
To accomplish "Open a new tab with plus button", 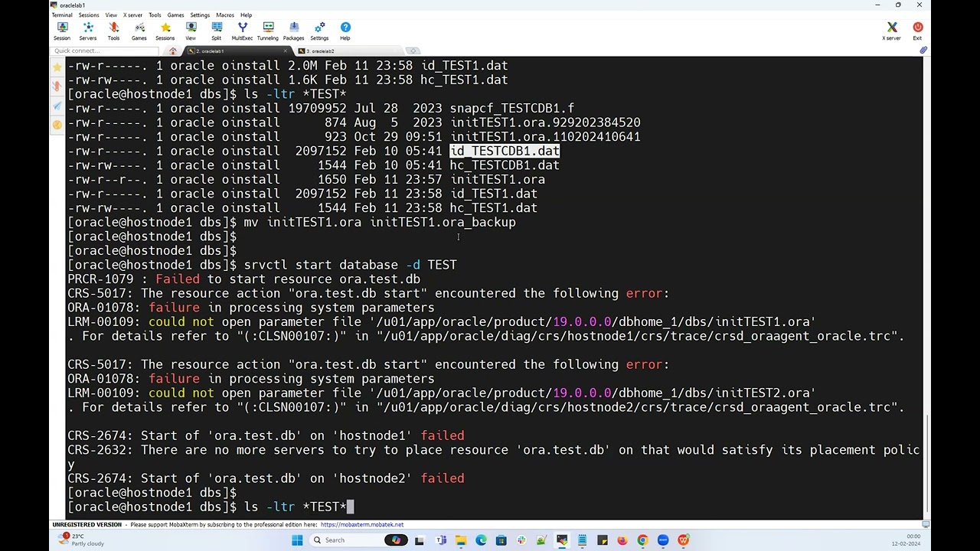I will (413, 51).
